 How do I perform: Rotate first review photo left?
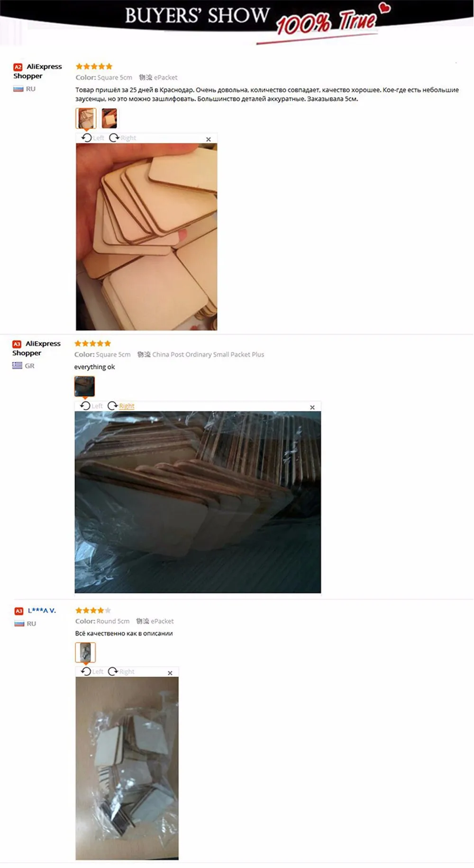click(92, 138)
